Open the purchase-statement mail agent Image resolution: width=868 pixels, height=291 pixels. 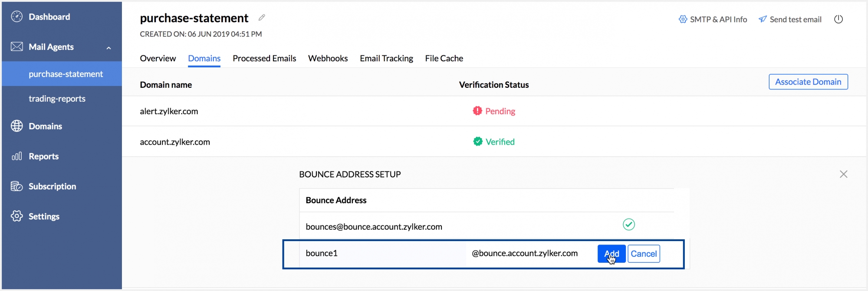[x=66, y=74]
